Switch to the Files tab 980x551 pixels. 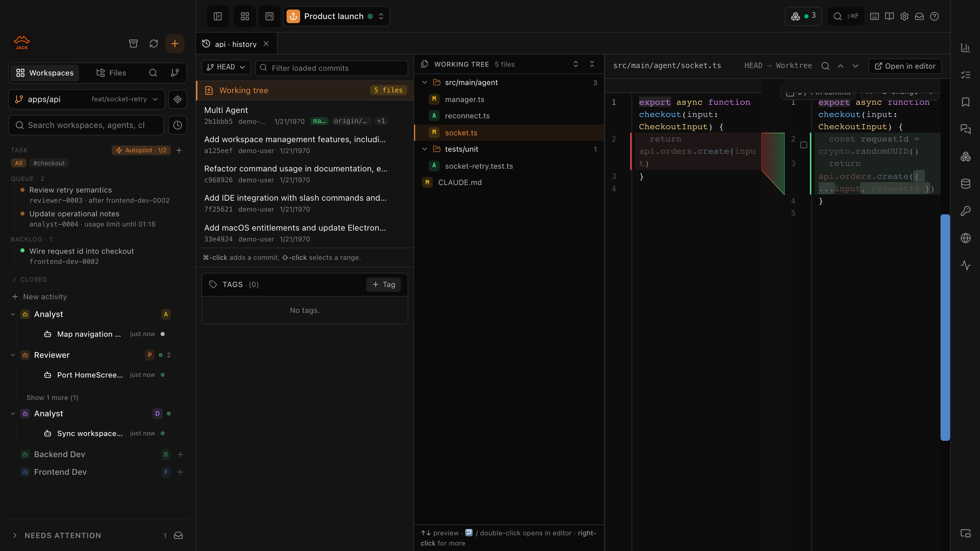pos(111,73)
